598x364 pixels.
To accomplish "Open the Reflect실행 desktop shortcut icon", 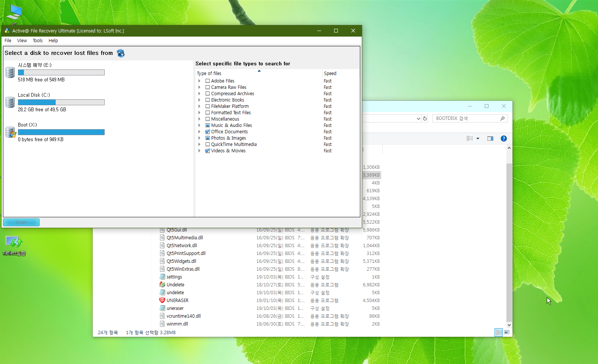I will click(14, 243).
